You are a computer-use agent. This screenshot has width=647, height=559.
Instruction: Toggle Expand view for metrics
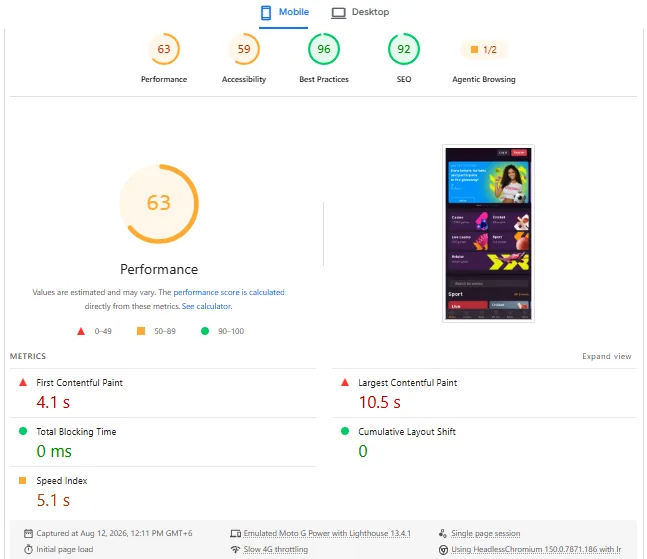607,356
